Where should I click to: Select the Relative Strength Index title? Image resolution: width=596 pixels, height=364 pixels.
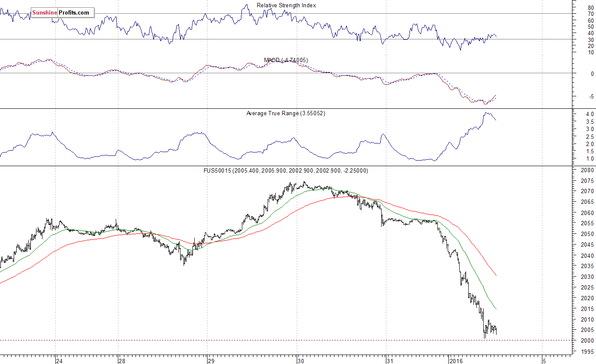286,6
